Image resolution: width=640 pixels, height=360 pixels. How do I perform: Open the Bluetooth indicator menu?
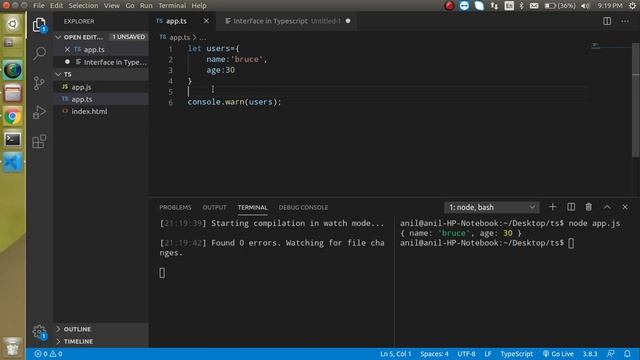[x=521, y=6]
